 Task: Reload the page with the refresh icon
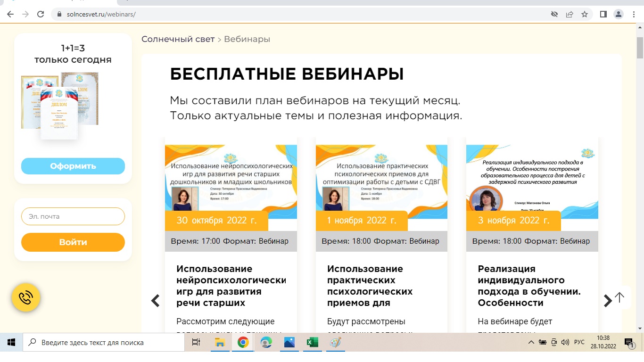click(x=41, y=14)
